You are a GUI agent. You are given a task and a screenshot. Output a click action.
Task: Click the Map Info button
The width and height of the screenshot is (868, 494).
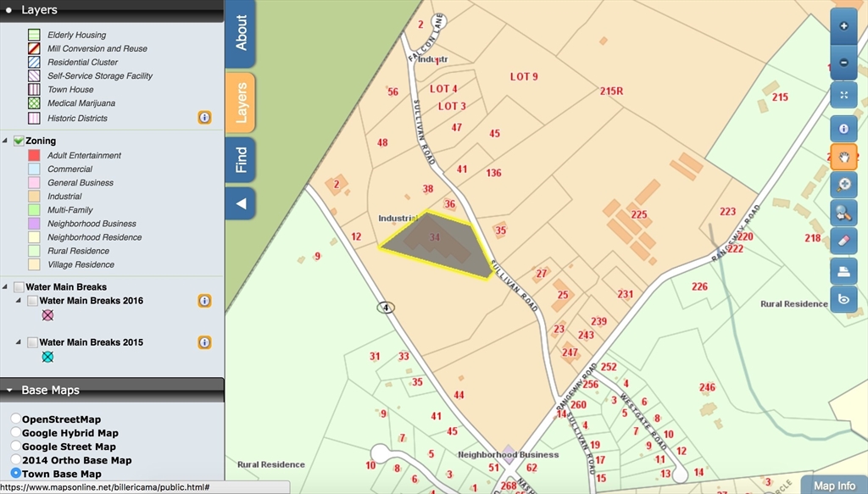pyautogui.click(x=834, y=486)
